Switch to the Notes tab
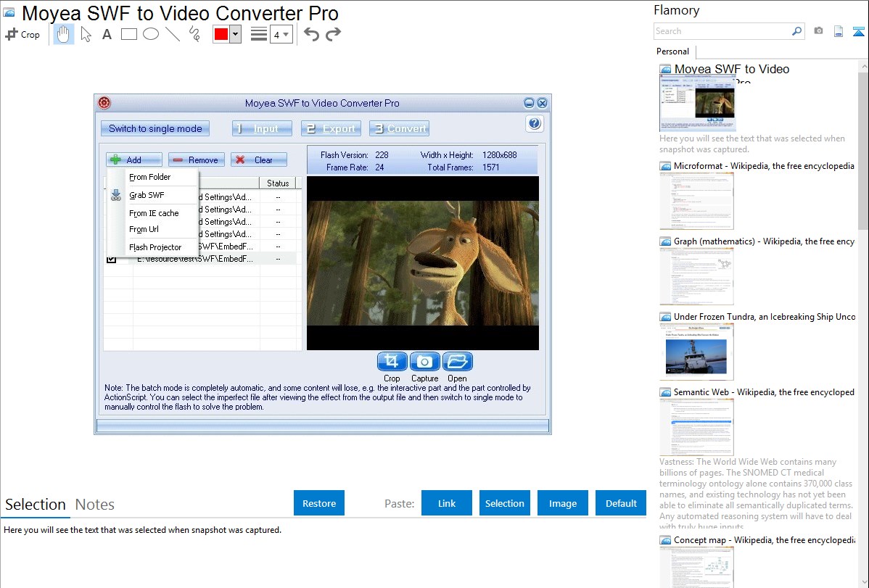This screenshot has width=869, height=588. coord(95,505)
